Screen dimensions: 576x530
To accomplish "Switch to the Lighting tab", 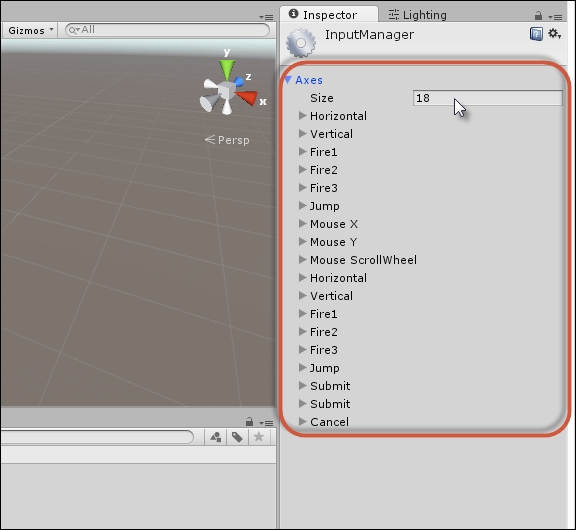I will 418,15.
